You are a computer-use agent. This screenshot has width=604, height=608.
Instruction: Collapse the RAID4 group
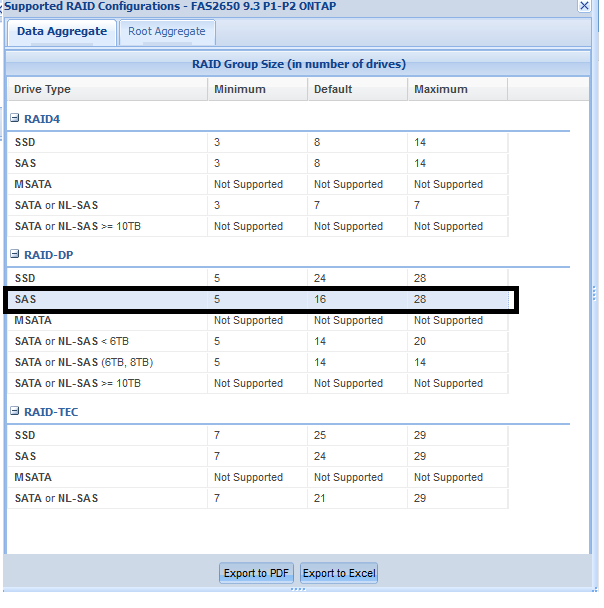(14, 118)
